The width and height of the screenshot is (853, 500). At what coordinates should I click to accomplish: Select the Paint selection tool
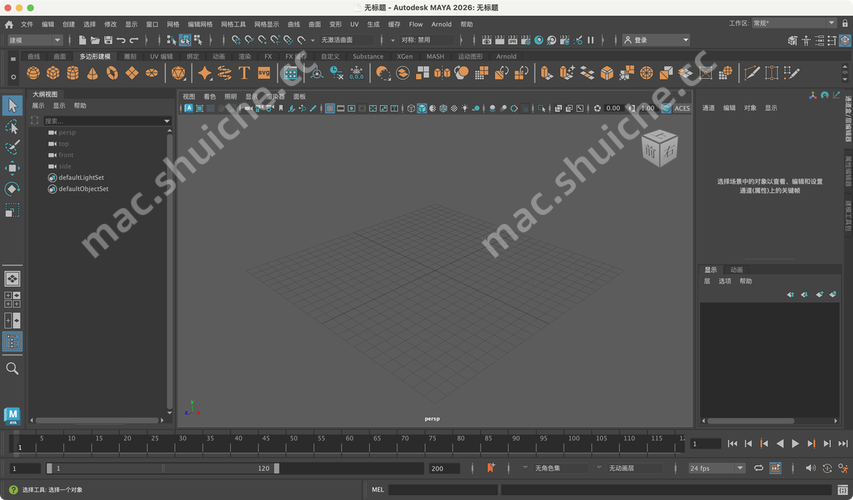pos(12,147)
